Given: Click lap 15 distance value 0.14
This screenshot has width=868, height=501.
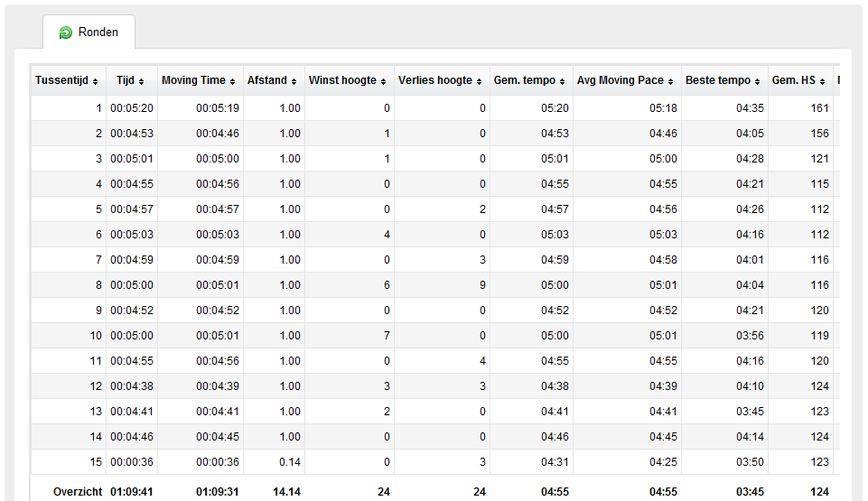Looking at the screenshot, I should [290, 462].
